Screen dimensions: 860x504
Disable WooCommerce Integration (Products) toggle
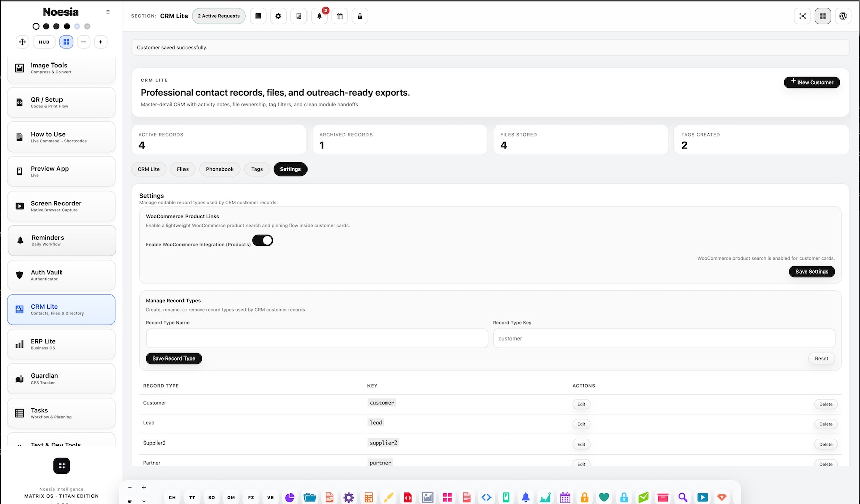pyautogui.click(x=263, y=240)
